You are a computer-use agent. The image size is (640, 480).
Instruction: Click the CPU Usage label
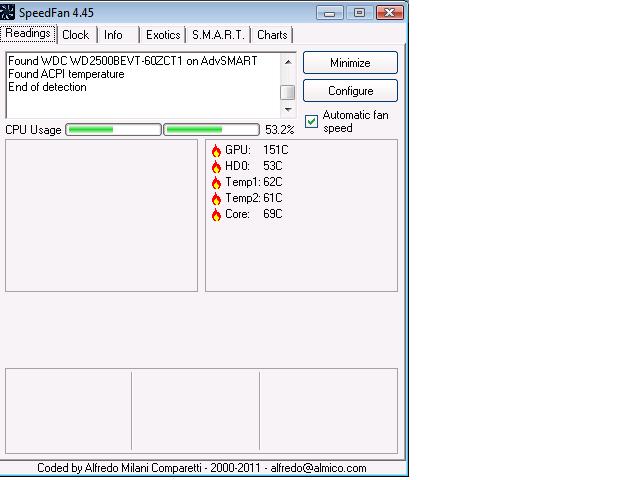coord(33,130)
